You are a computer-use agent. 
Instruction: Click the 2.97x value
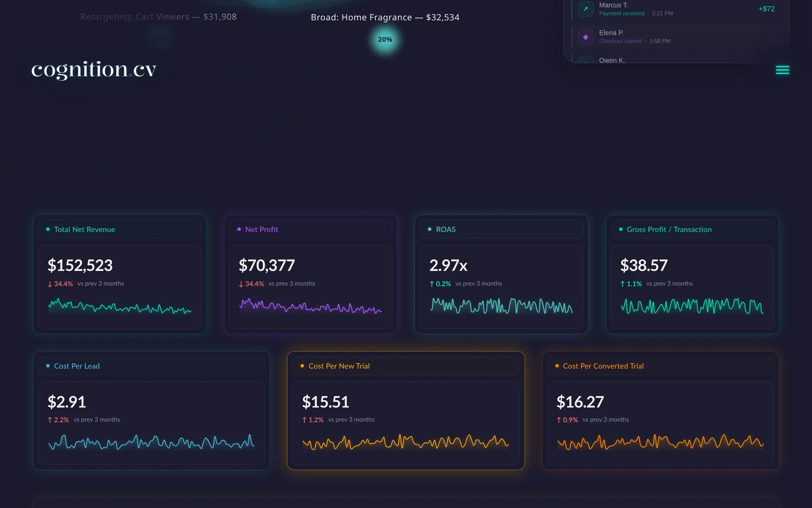pos(448,265)
